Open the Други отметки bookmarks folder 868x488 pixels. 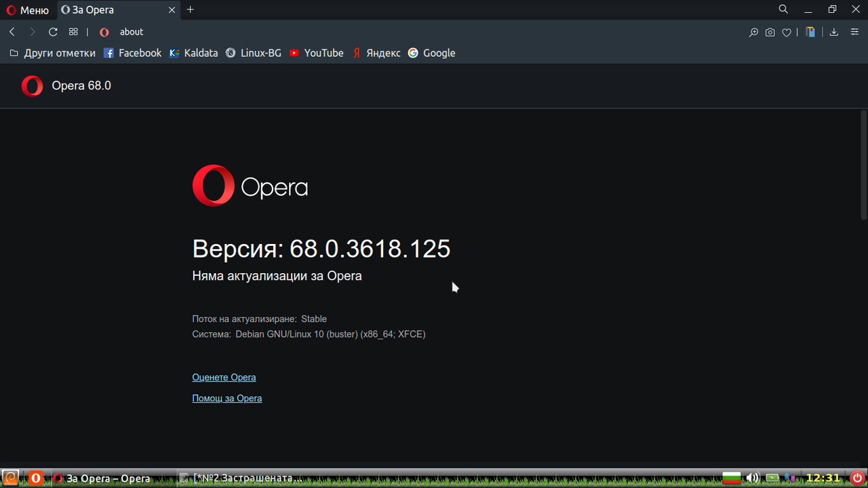[x=52, y=53]
